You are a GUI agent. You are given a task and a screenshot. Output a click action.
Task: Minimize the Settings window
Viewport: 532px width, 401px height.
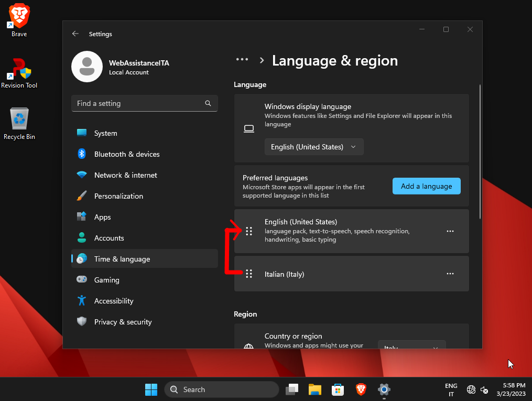(422, 29)
